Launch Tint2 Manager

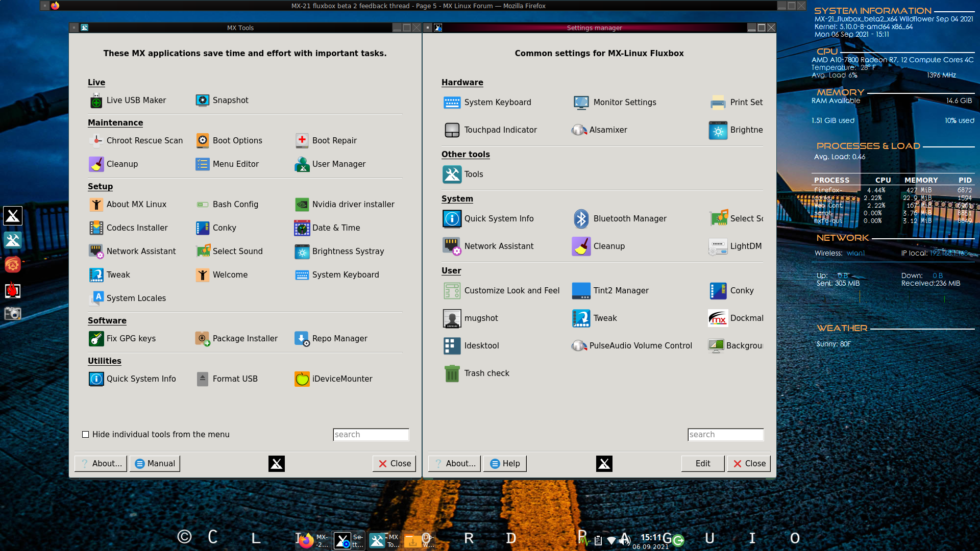[x=610, y=290]
